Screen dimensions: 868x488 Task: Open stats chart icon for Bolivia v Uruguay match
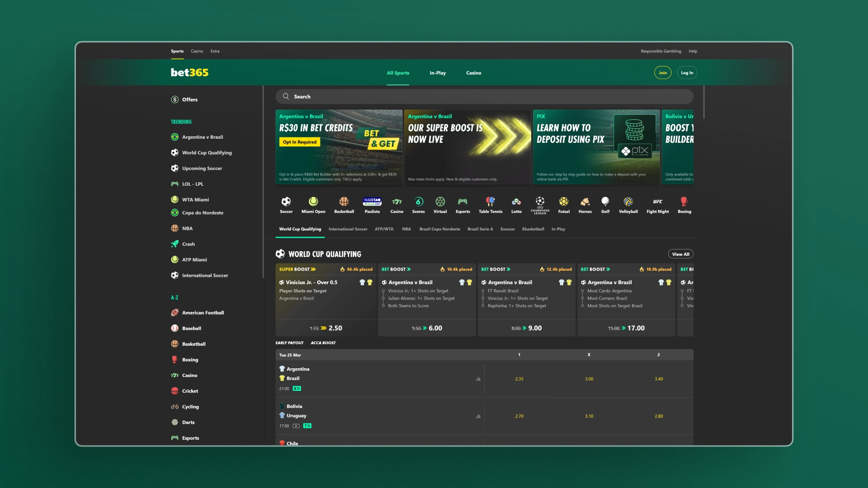478,416
